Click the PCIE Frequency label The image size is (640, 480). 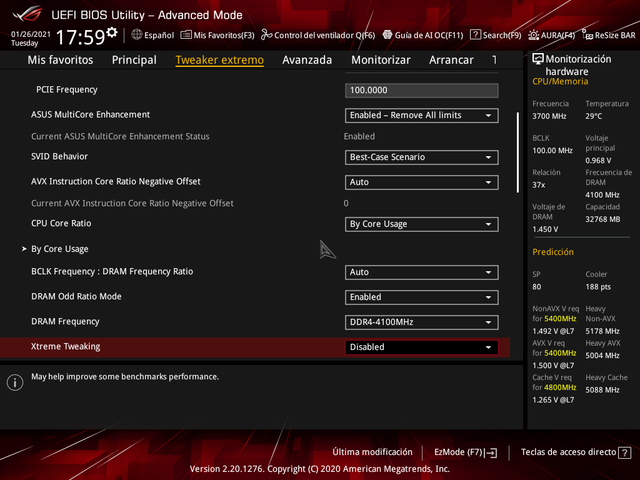[67, 90]
